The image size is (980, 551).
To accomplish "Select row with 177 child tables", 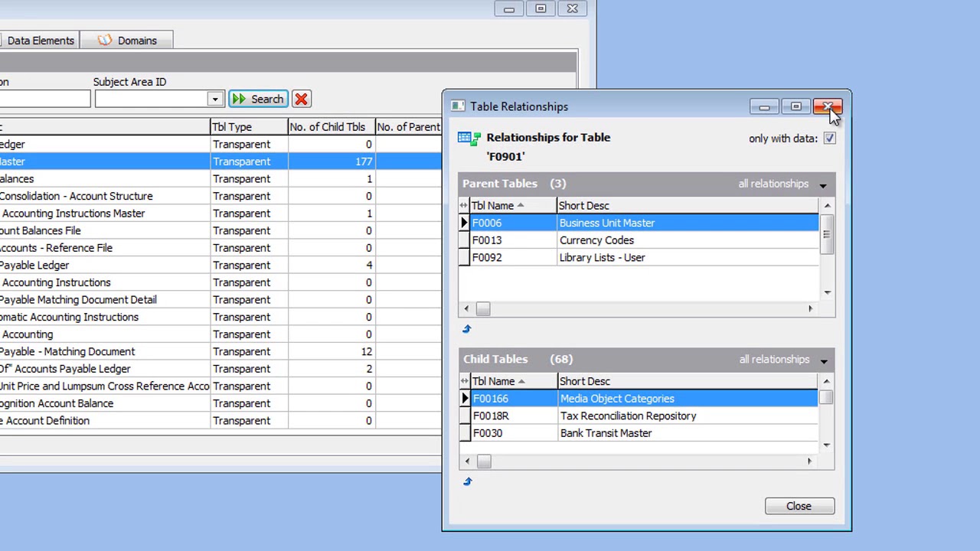I will [220, 161].
